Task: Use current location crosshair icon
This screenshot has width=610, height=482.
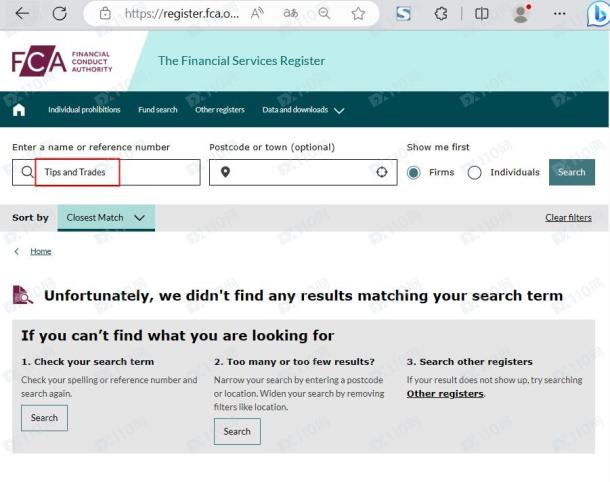Action: pos(381,172)
